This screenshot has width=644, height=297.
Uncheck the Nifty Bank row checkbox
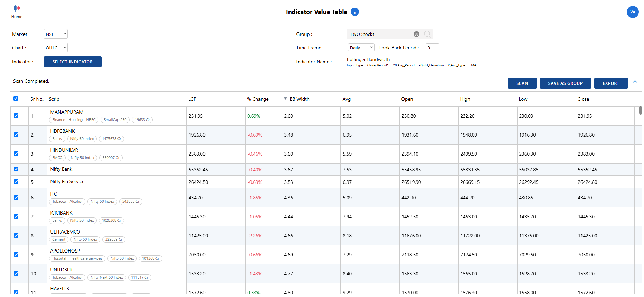[16, 169]
